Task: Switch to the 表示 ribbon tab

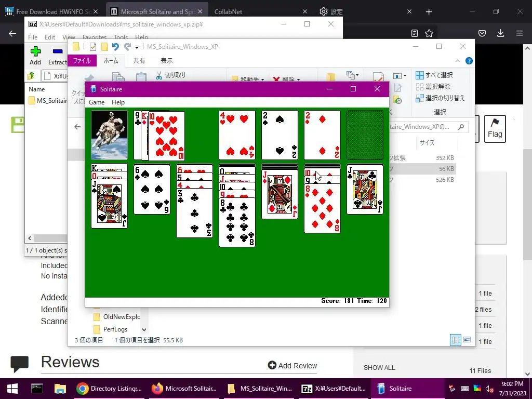Action: 167,61
